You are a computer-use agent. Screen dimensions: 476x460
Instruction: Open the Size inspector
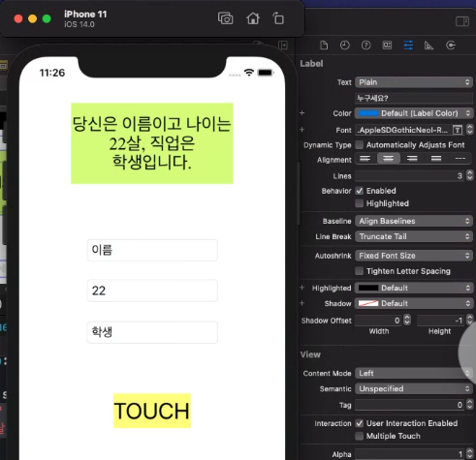(x=428, y=46)
